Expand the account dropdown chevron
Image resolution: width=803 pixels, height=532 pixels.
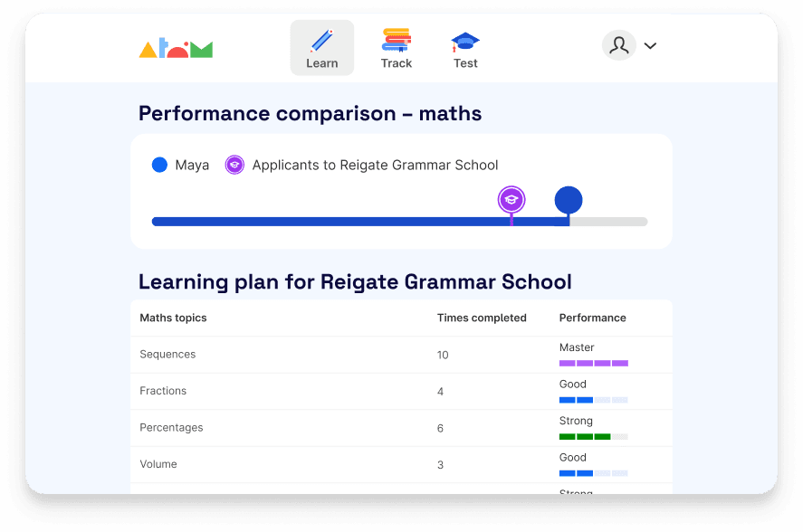click(650, 44)
